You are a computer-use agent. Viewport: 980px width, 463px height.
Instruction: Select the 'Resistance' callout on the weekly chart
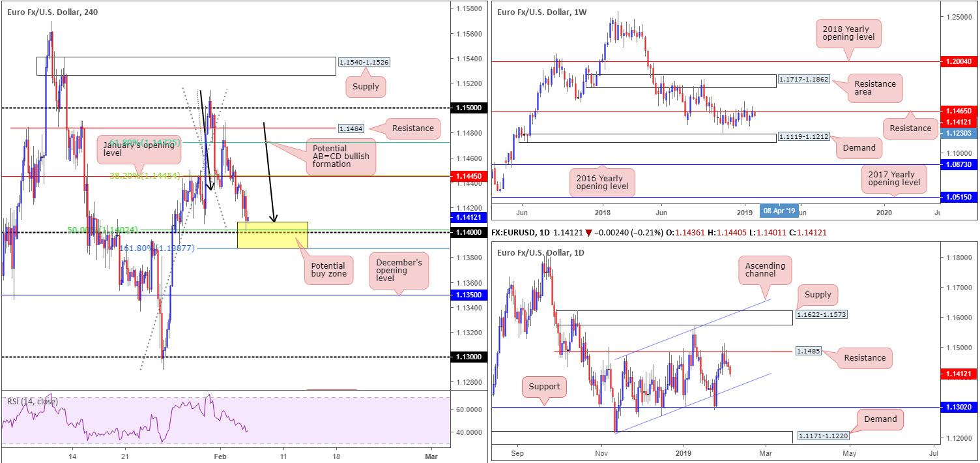pyautogui.click(x=911, y=128)
